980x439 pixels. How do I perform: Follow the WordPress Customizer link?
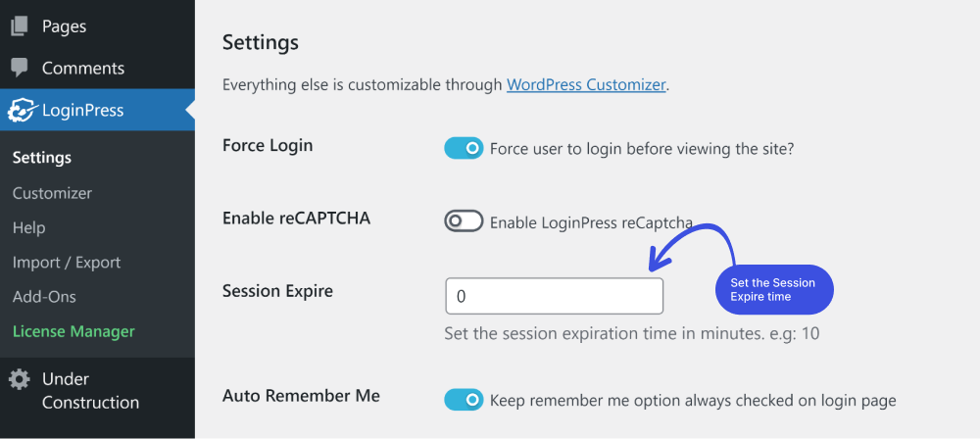coord(586,84)
